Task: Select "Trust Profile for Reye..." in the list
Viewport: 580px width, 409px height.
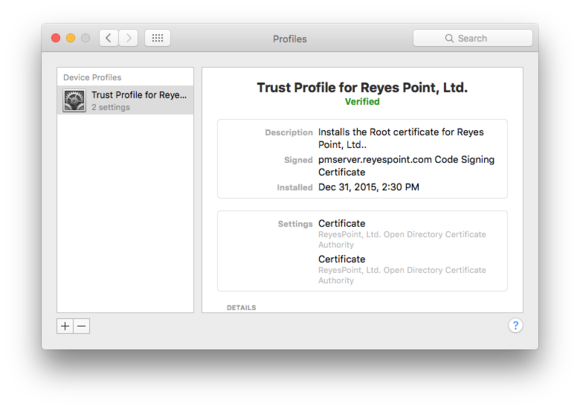Action: (x=125, y=100)
